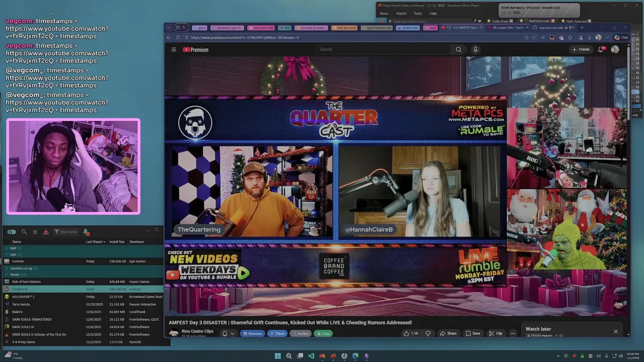Viewport: 644px width, 362px height.
Task: Click the weather widget on the taskbar
Action: click(13, 356)
